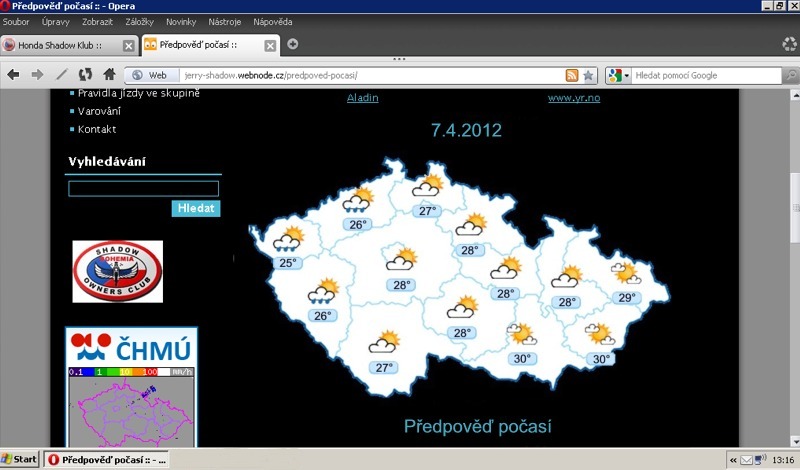Open the Kontakt sidebar link

[97, 129]
